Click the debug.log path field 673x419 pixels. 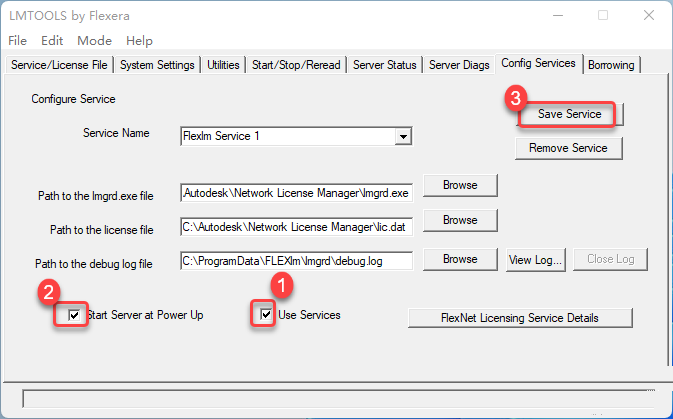tap(297, 261)
